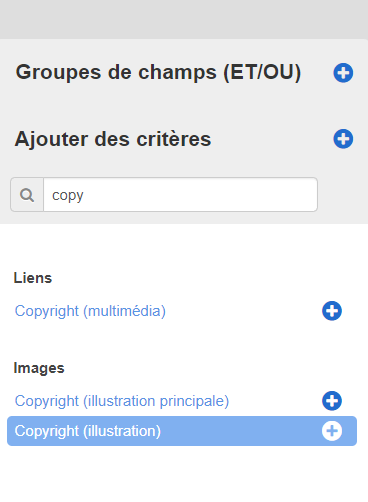Click the magnifying glass search icon

(27, 195)
